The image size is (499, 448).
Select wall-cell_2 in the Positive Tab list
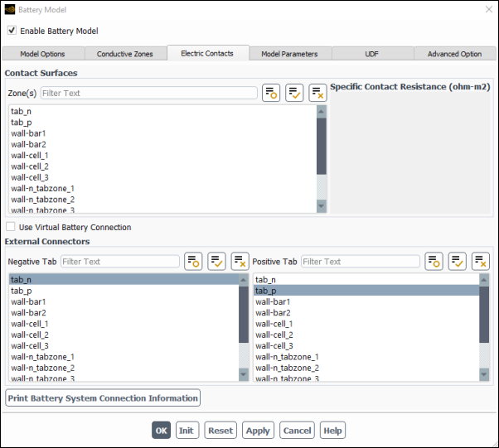click(274, 335)
